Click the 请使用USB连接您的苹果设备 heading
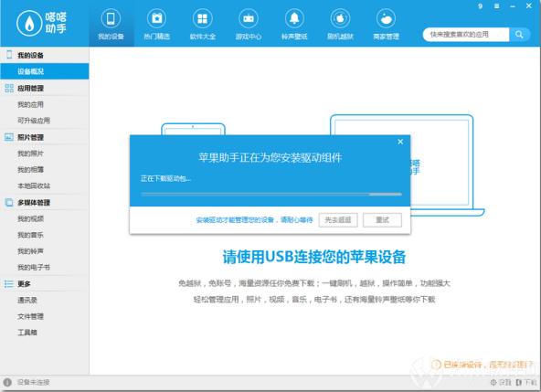Viewport: 541px width, 392px height. tap(314, 257)
